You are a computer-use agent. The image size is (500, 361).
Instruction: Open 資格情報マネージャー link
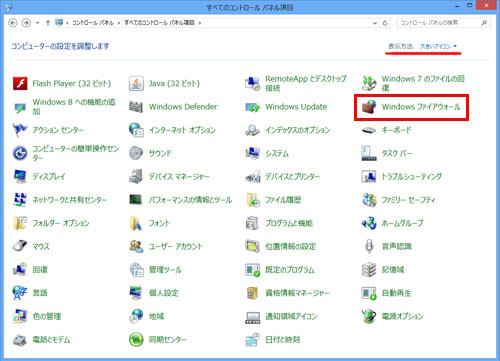click(297, 293)
